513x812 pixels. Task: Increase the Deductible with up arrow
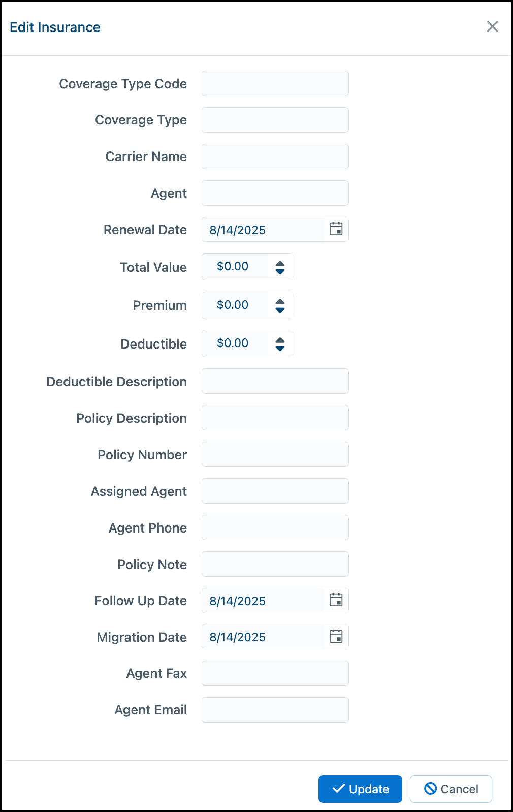280,340
